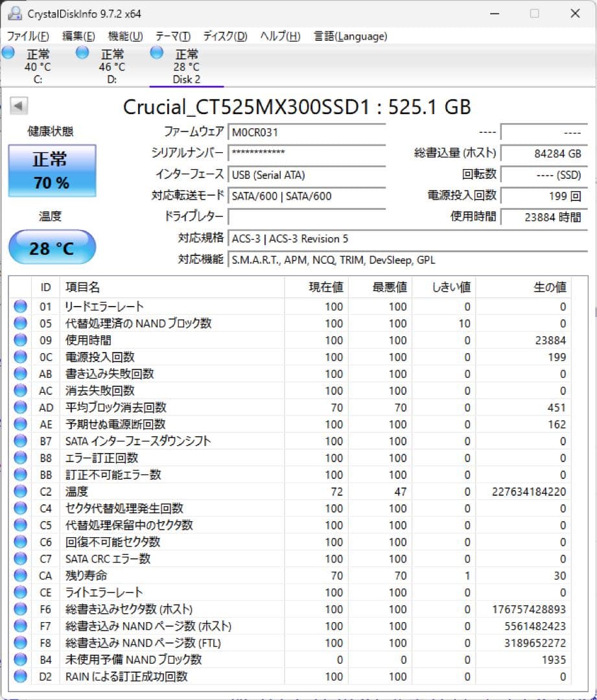Click status orb for row 09 使用時間
597x700 pixels.
coord(20,340)
